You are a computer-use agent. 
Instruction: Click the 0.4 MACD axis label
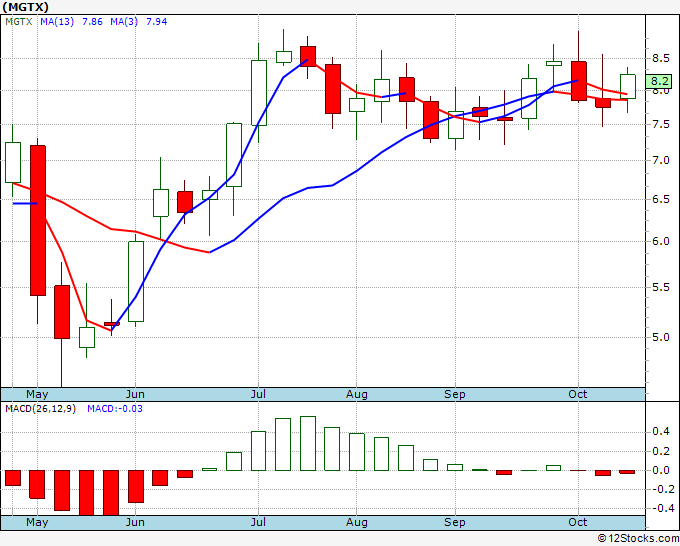[x=660, y=432]
